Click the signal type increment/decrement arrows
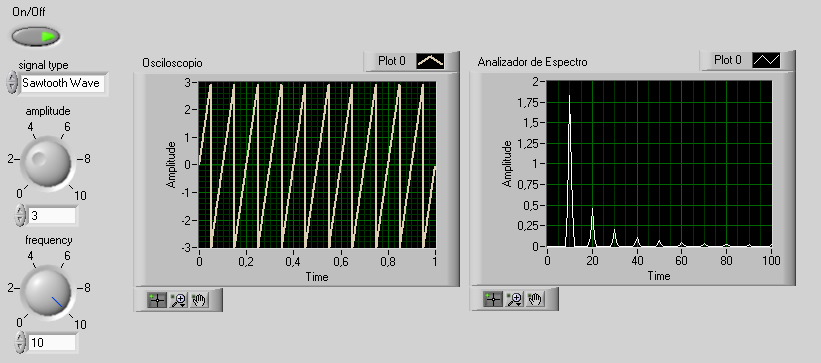This screenshot has height=363, width=821. (x=12, y=83)
